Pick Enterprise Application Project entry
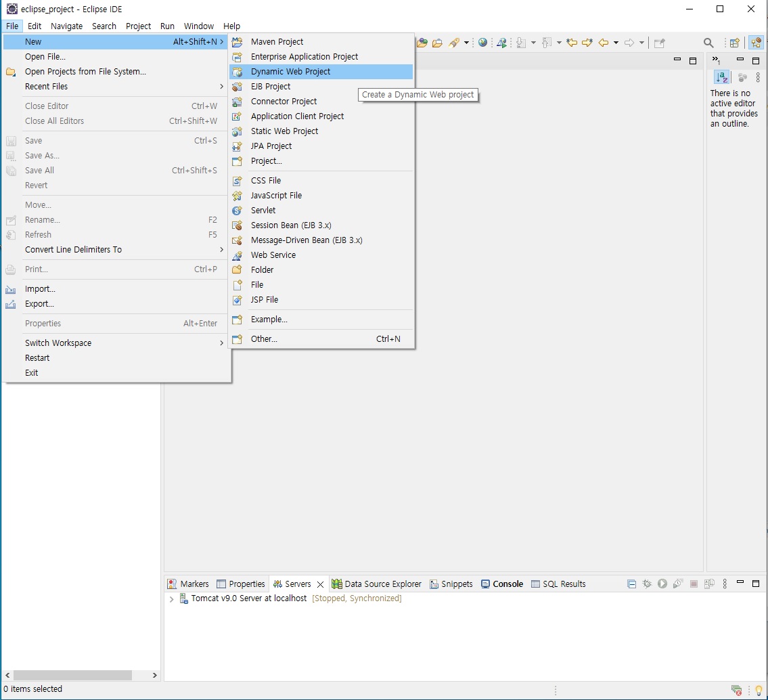Image resolution: width=768 pixels, height=700 pixels. [x=321, y=57]
